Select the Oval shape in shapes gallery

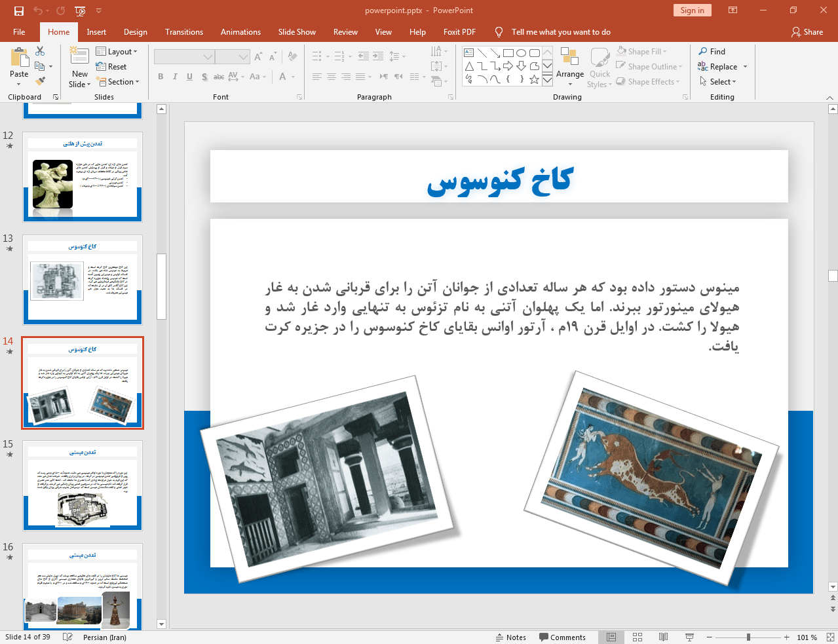pyautogui.click(x=522, y=53)
